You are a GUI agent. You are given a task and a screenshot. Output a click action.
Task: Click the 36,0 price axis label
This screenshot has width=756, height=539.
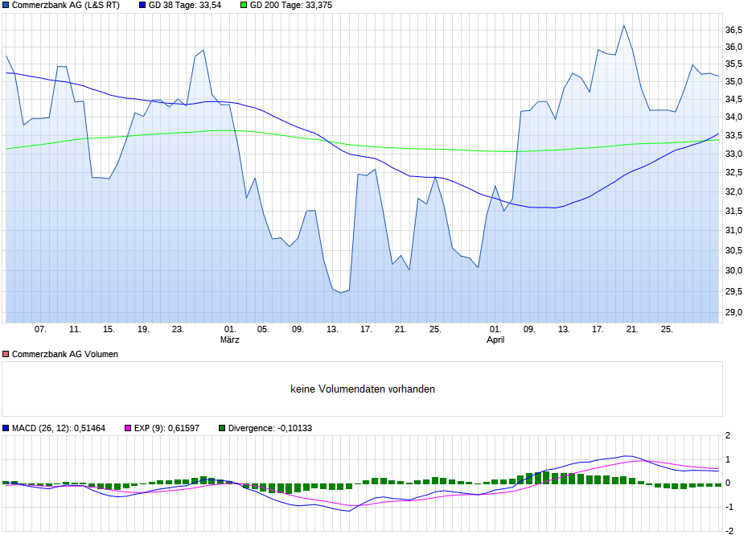733,47
